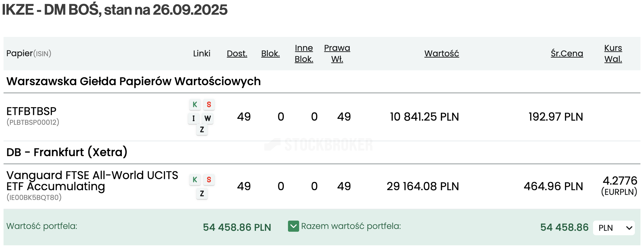Click S sell icon for Vanguard FTSE All-World
Viewport: 644px width, 248px height.
[209, 179]
